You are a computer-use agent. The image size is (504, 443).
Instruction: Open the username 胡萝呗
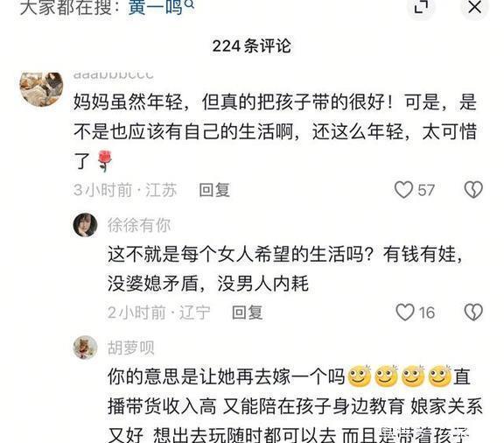[131, 348]
